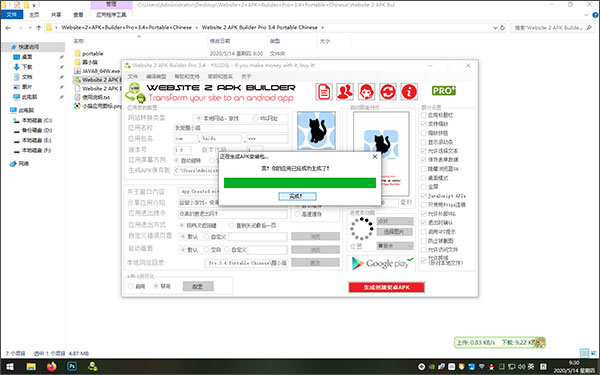
Task: Open the 文件 menu in the builder window
Action: [x=132, y=77]
